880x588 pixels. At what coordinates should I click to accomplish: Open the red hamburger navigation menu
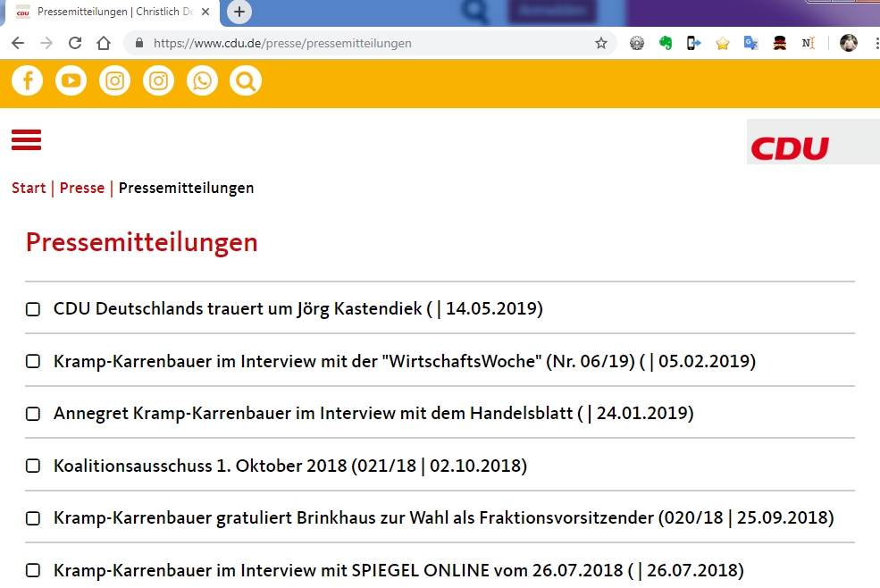[27, 139]
